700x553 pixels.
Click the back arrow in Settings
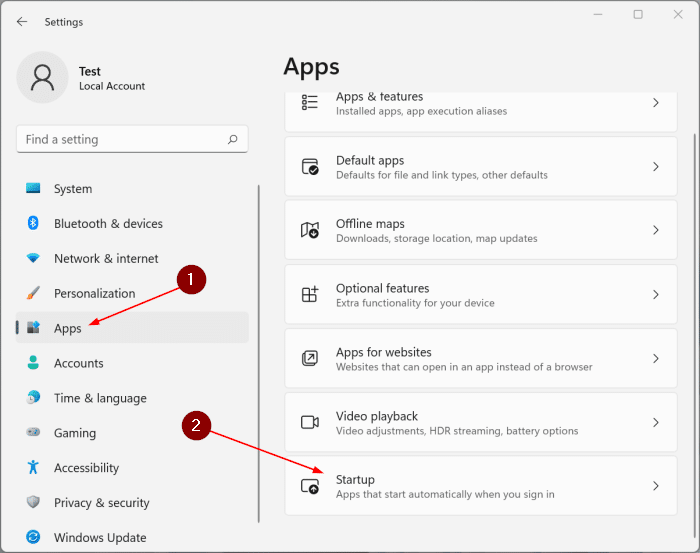click(22, 21)
